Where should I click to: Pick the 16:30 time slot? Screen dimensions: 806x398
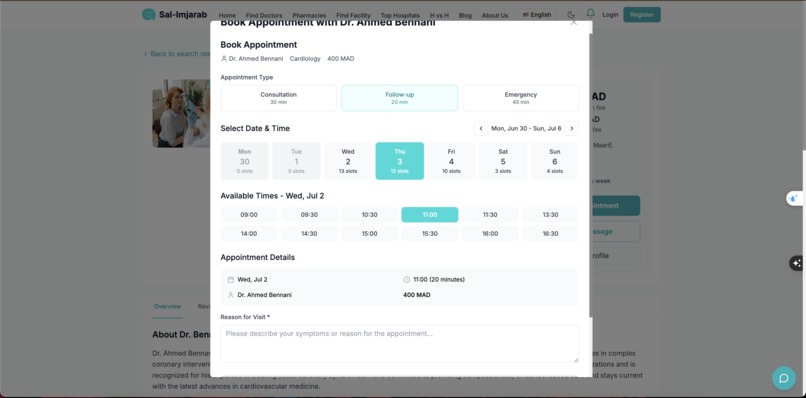pyautogui.click(x=551, y=233)
